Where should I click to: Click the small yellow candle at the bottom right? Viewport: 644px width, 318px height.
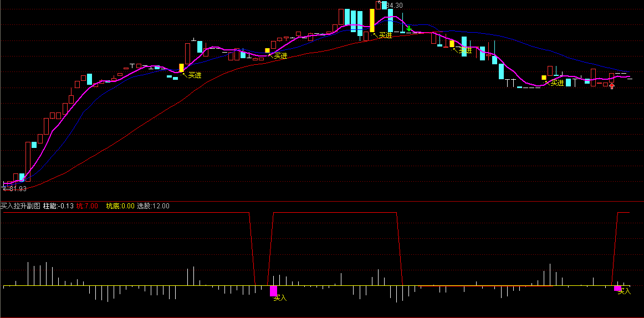[x=544, y=78]
